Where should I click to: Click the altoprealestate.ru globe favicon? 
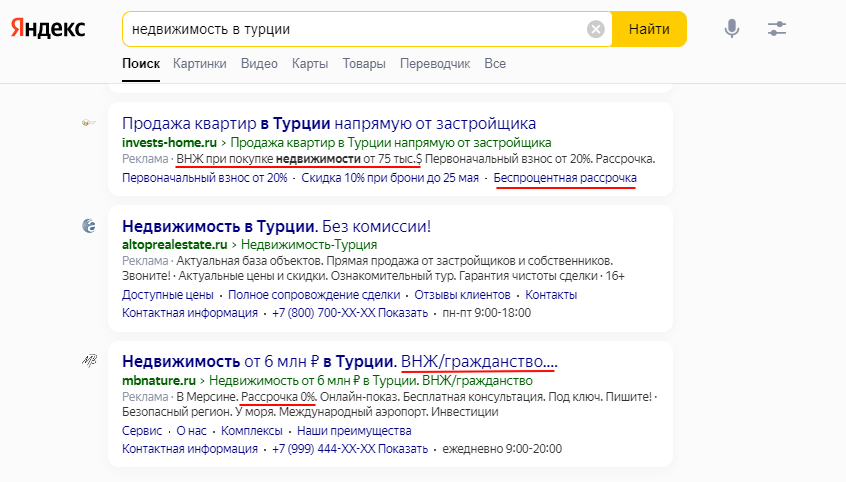point(89,226)
